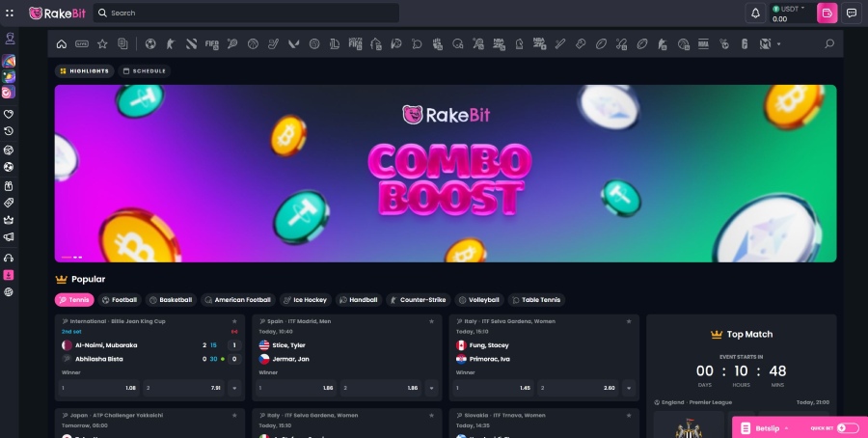The height and width of the screenshot is (438, 868).
Task: Open the notifications bell
Action: tap(755, 13)
